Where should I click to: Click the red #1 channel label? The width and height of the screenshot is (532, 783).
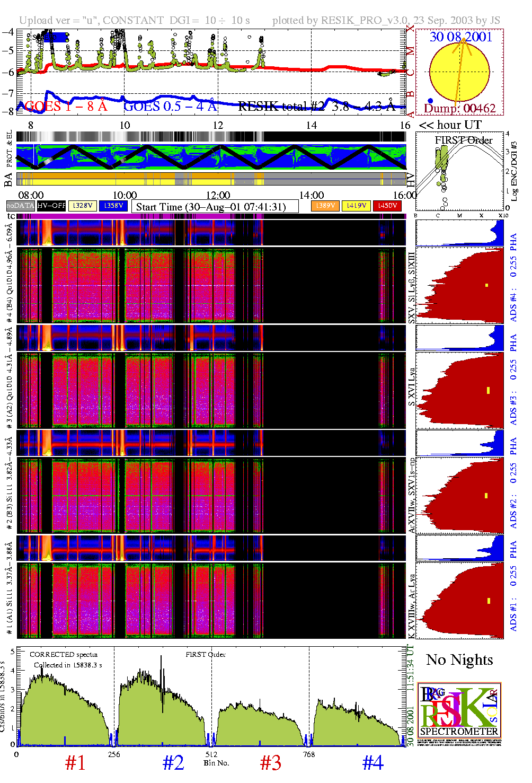point(75,763)
